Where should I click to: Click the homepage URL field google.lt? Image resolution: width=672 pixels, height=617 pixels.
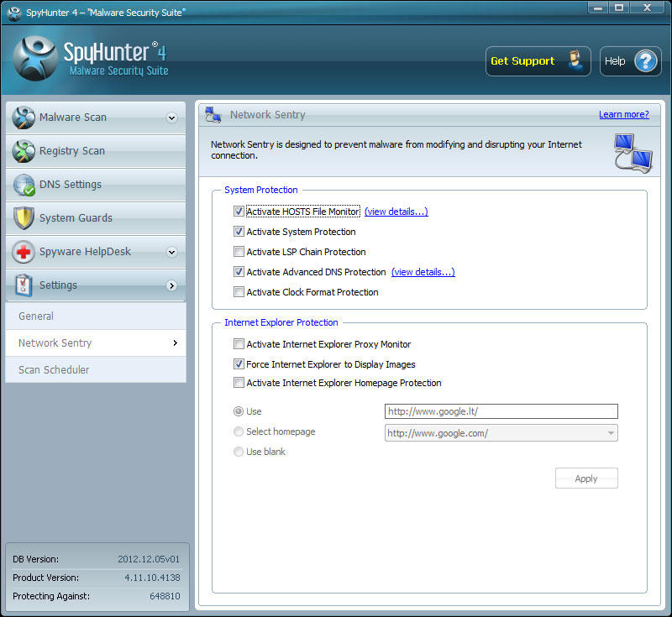click(x=501, y=411)
